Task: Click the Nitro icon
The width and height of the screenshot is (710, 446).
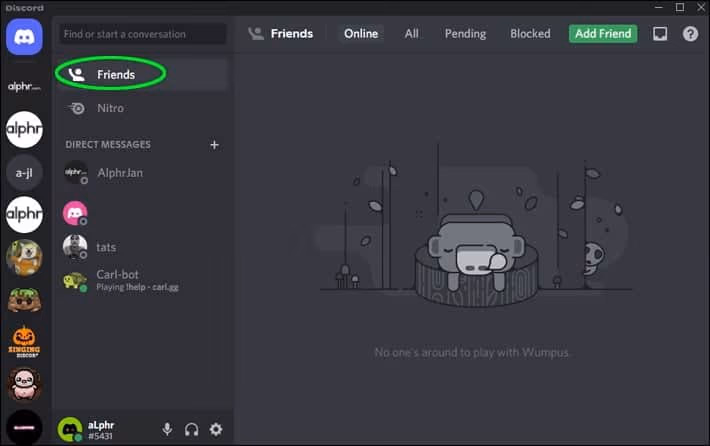Action: click(x=77, y=108)
